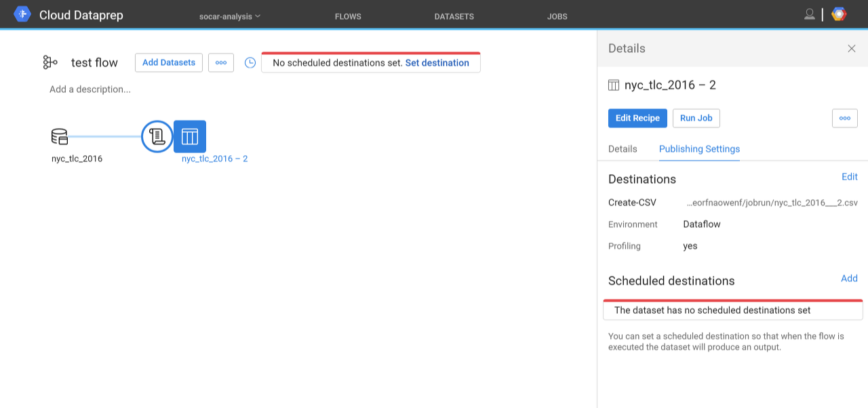
Task: Click the Set destination link
Action: pyautogui.click(x=437, y=63)
